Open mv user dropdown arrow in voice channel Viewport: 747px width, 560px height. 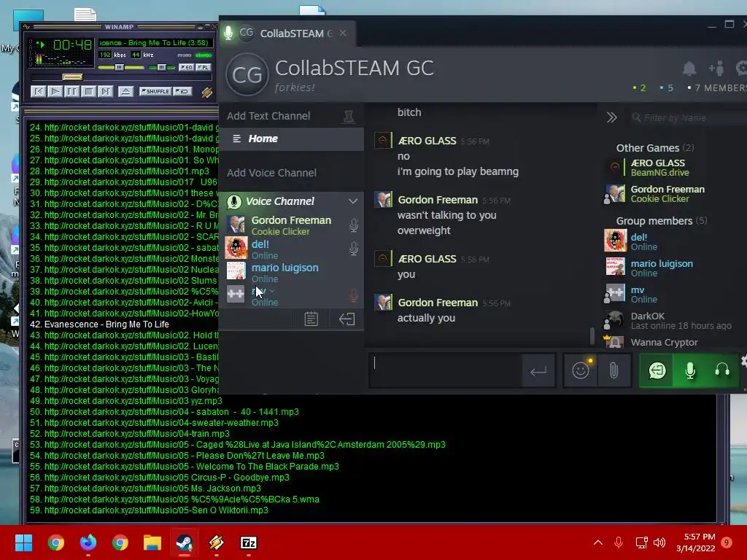click(272, 291)
